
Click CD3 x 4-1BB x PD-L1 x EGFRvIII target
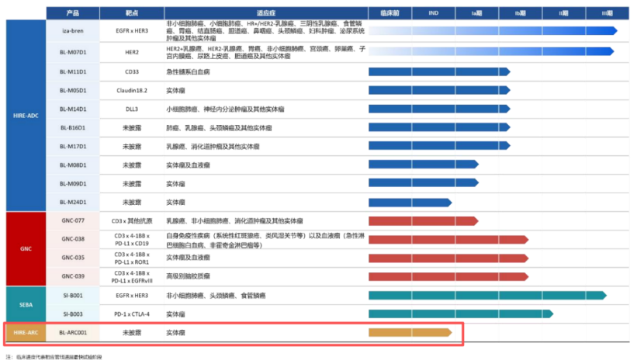coord(132,277)
